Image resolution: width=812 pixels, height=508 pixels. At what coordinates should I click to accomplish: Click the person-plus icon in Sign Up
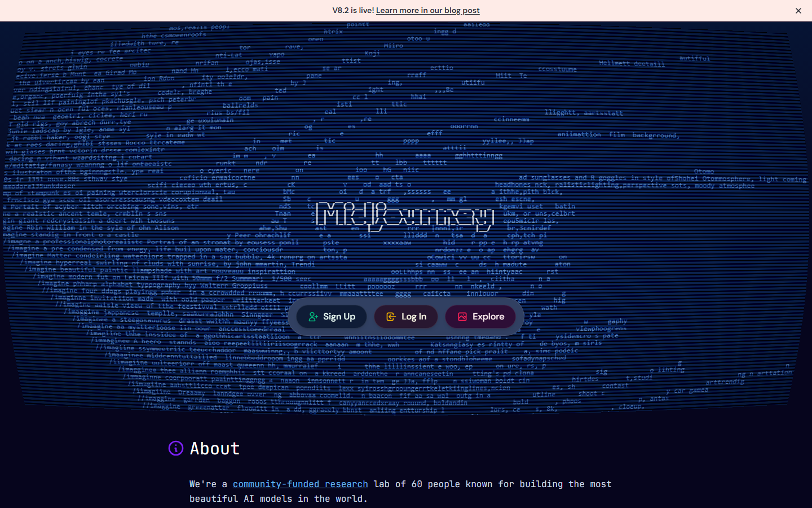point(313,317)
